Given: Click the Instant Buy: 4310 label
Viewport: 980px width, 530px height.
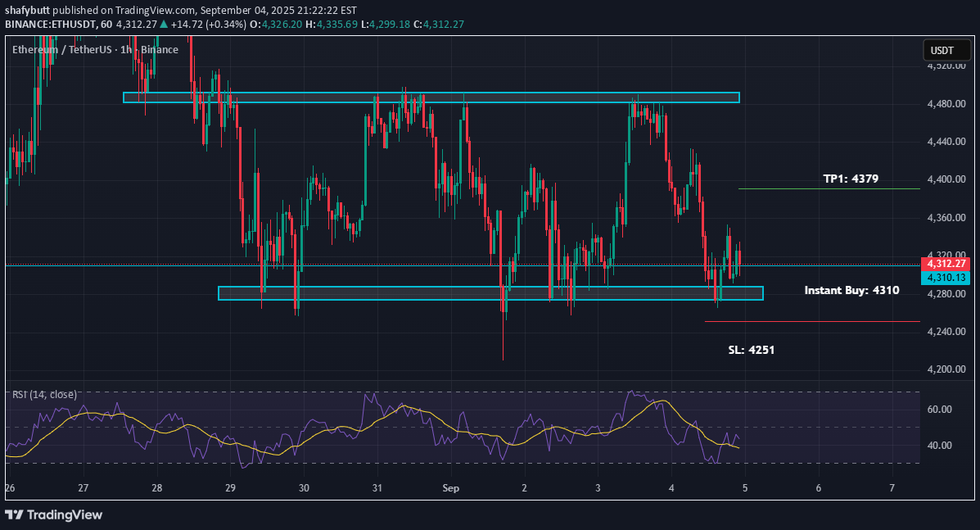Looking at the screenshot, I should (x=852, y=290).
